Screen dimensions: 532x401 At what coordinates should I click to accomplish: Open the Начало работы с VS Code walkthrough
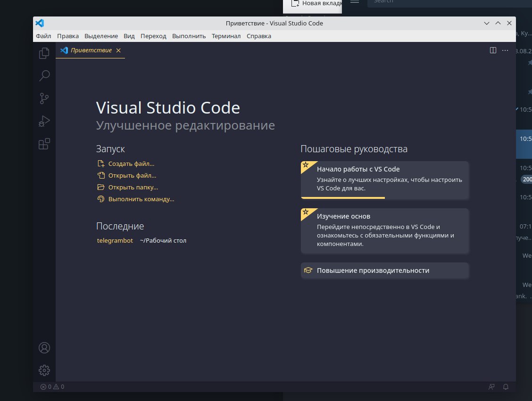[x=385, y=180]
